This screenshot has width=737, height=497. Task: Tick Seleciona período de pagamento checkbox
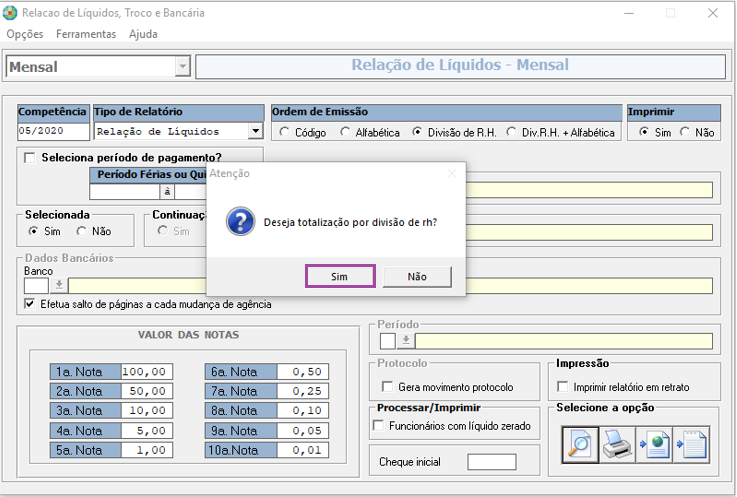click(x=30, y=158)
